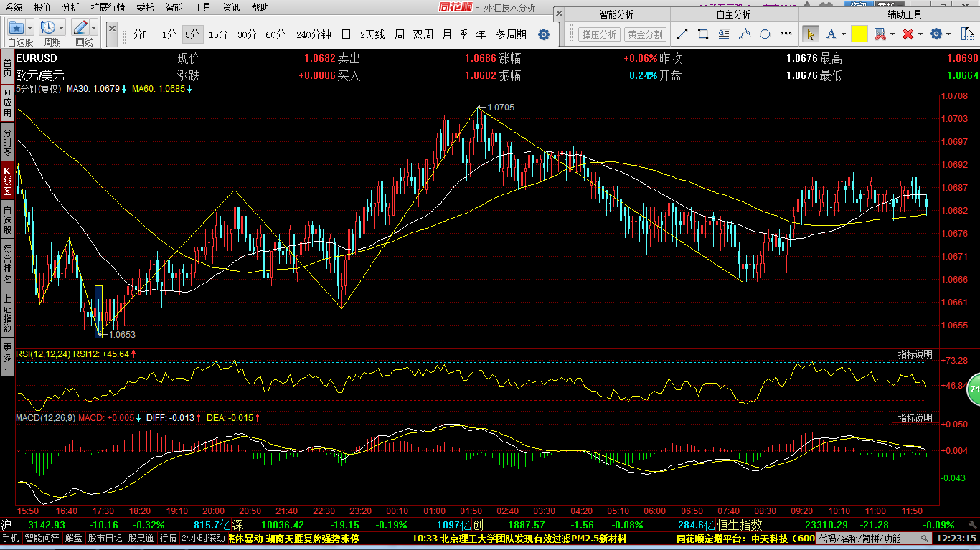The width and height of the screenshot is (980, 550).
Task: Open RSI panel 指标说明 button
Action: click(x=915, y=354)
